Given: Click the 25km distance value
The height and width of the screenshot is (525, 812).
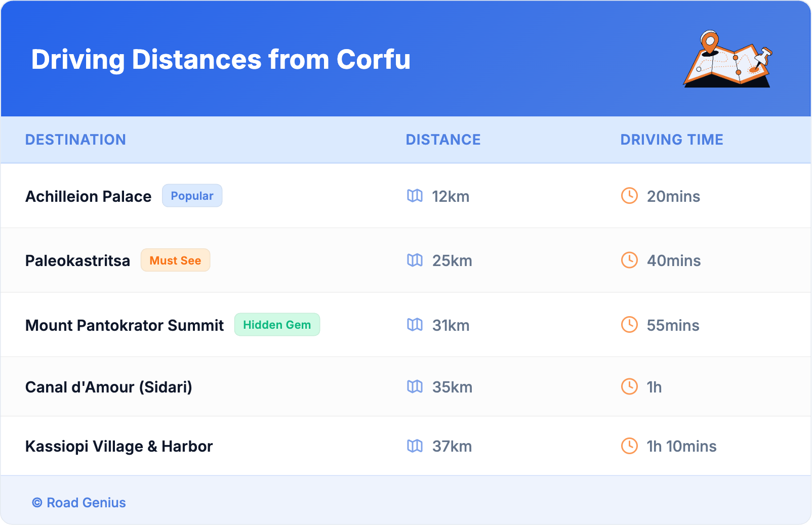Looking at the screenshot, I should (452, 260).
